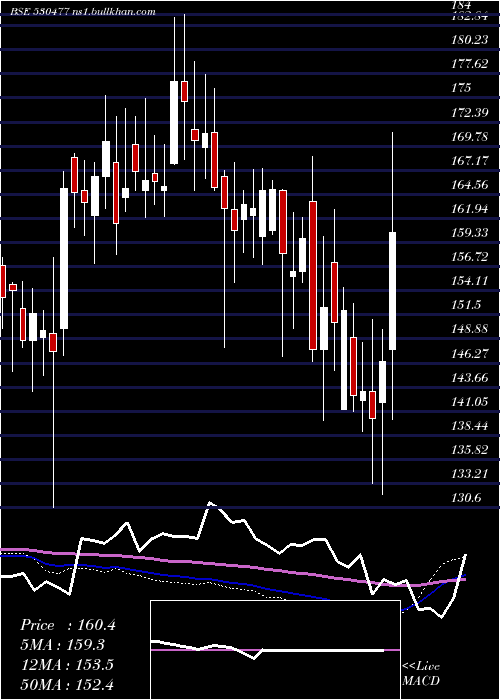Image resolution: width=500 pixels, height=700 pixels.
Task: Click the 138.44 price axis label
Action: [x=469, y=426]
